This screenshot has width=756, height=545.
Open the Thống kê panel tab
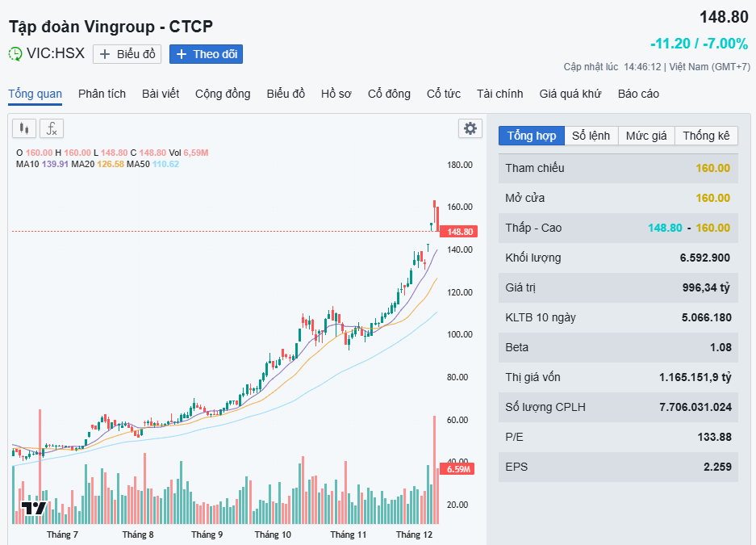coord(706,136)
